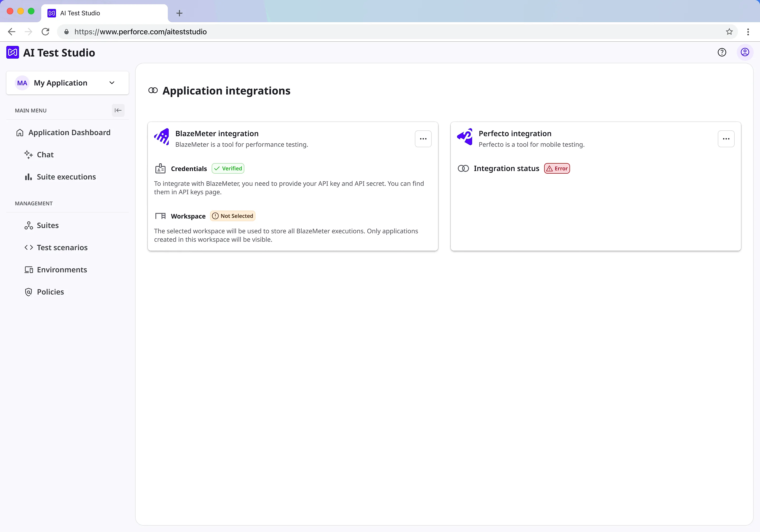Image resolution: width=760 pixels, height=532 pixels.
Task: Click the MA application avatar
Action: (x=22, y=83)
